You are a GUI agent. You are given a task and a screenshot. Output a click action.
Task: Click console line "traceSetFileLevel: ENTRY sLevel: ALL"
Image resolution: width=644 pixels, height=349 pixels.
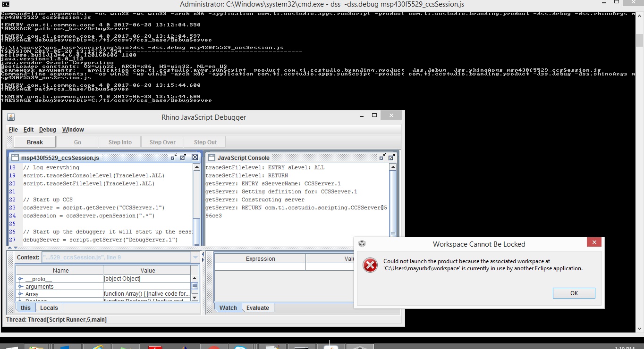265,167
